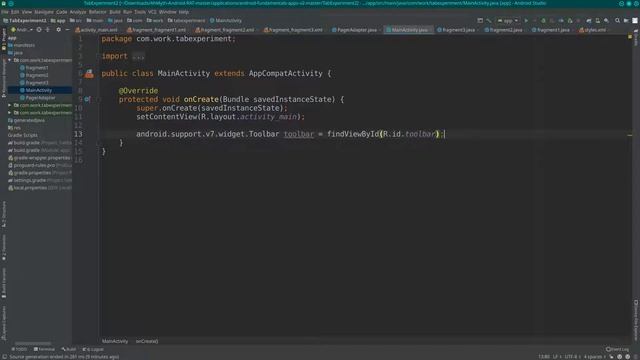Image resolution: width=640 pixels, height=360 pixels.
Task: Switch to Fragment2.java tab
Action: 504,30
